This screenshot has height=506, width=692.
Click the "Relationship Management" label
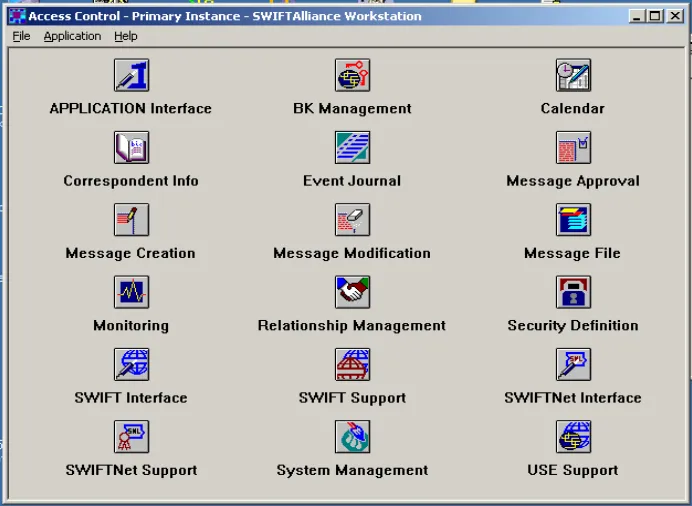(352, 326)
